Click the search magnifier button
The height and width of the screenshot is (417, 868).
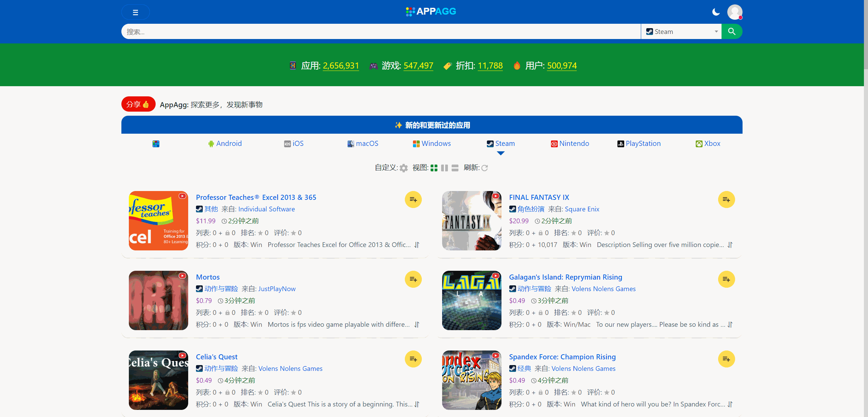pos(731,31)
